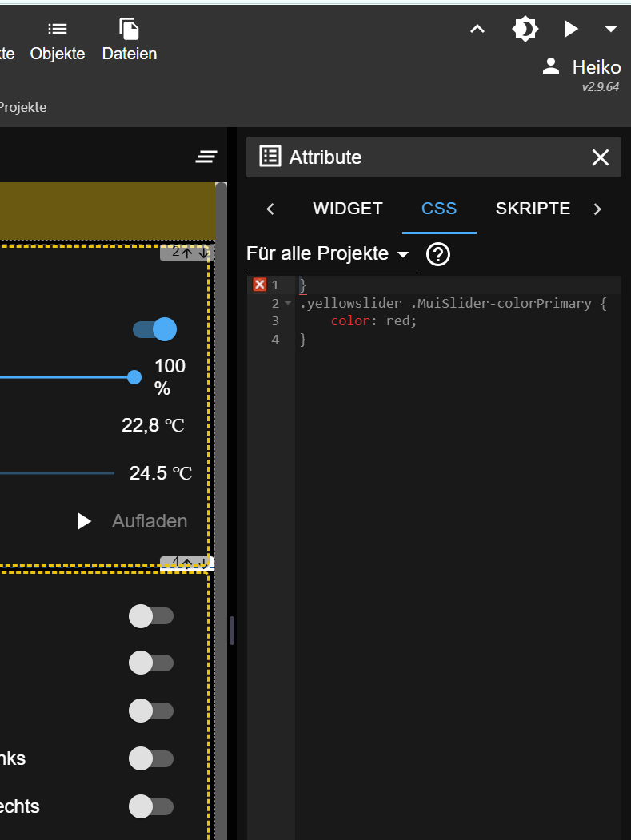
Task: Open the Für alle Projekte dropdown
Action: tap(328, 254)
